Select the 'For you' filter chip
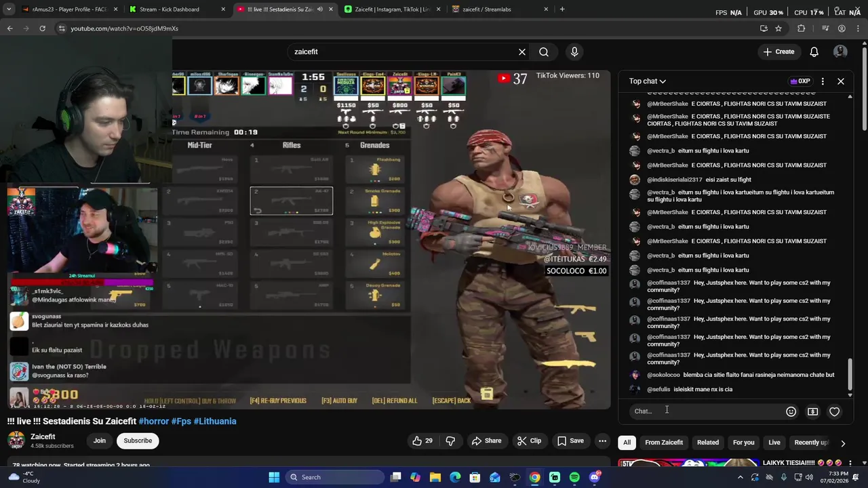The height and width of the screenshot is (488, 868). (x=744, y=443)
